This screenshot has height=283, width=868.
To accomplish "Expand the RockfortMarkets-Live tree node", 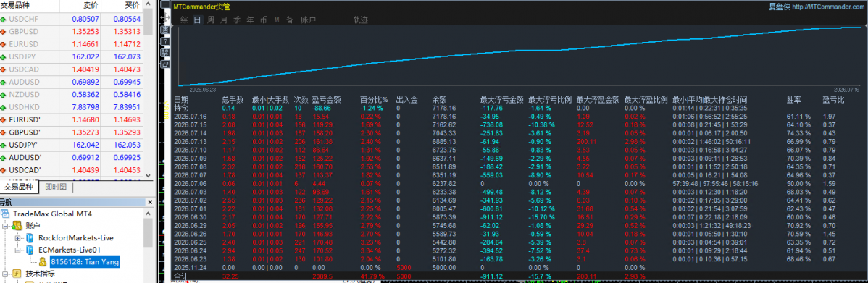I will coord(17,237).
